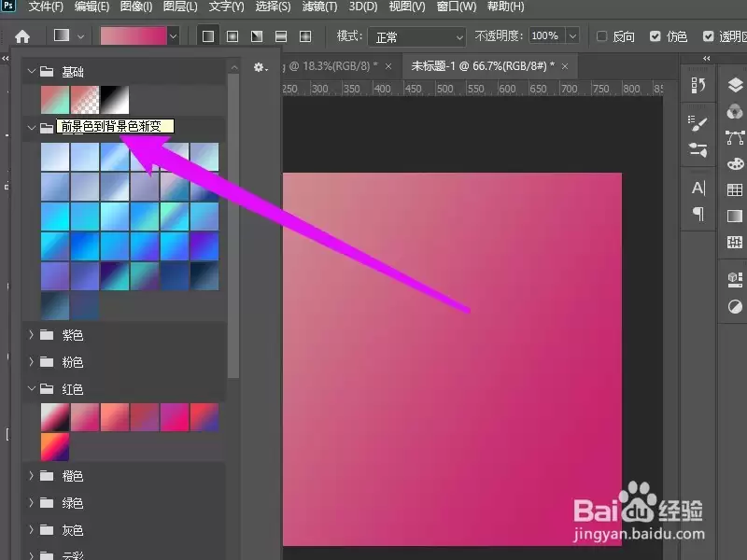Open the 图层(L) menu
This screenshot has width=747, height=560.
point(180,7)
